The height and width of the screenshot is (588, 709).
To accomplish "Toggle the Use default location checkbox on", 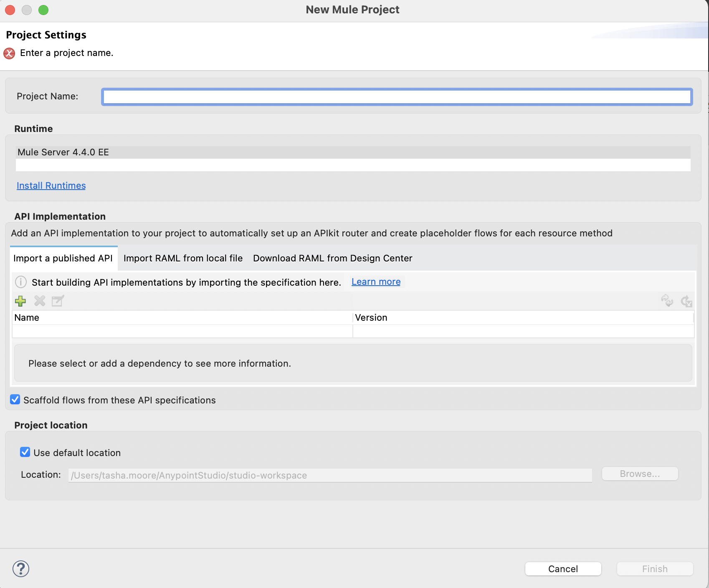I will pos(25,452).
